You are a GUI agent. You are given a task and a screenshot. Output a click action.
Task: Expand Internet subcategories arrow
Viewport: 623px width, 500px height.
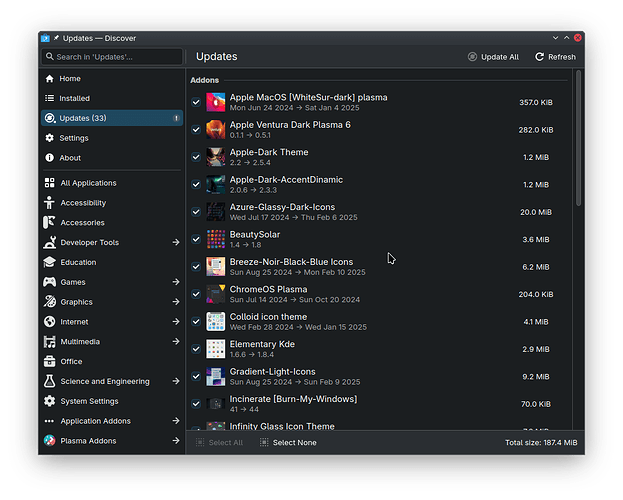(x=176, y=322)
